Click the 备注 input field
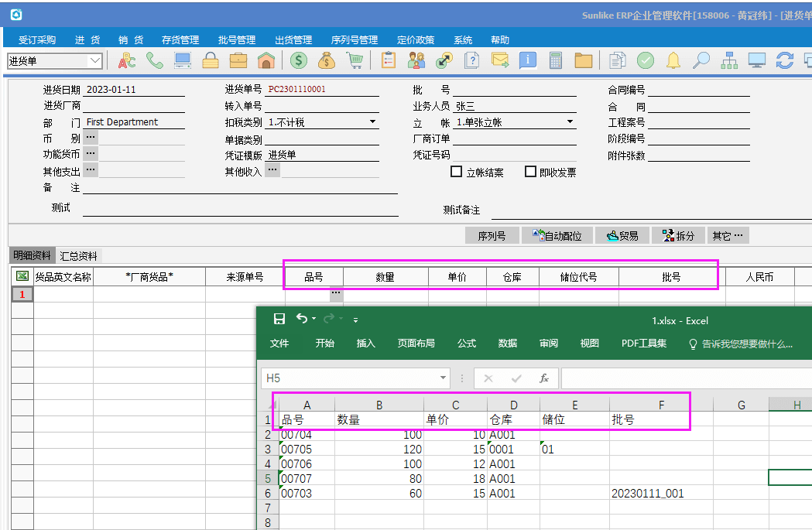This screenshot has height=530, width=812. pyautogui.click(x=240, y=187)
